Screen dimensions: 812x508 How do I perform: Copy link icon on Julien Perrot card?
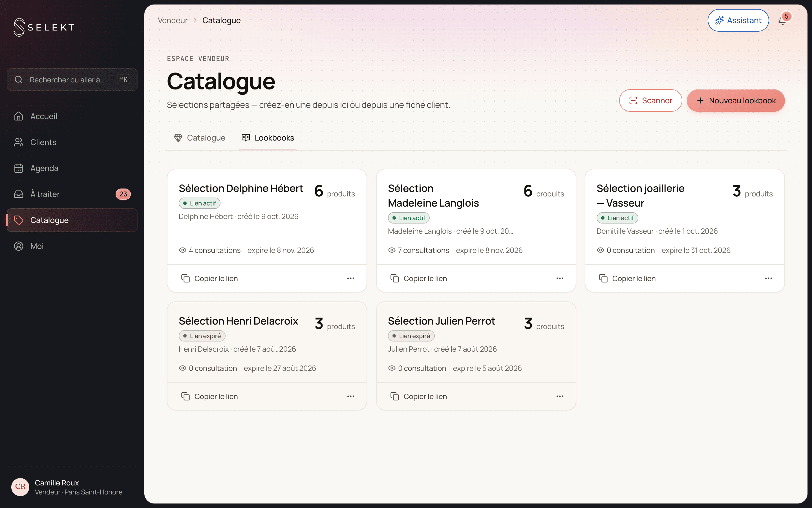pos(395,396)
